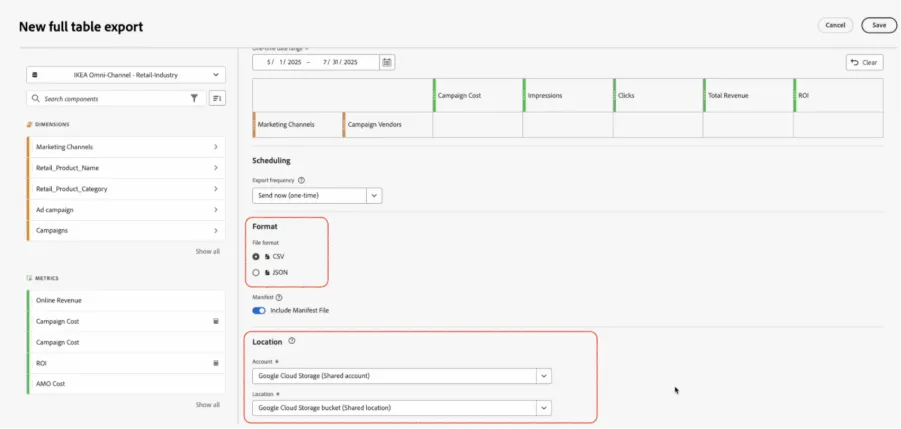Click the Save button
The width and height of the screenshot is (901, 429).
point(879,25)
